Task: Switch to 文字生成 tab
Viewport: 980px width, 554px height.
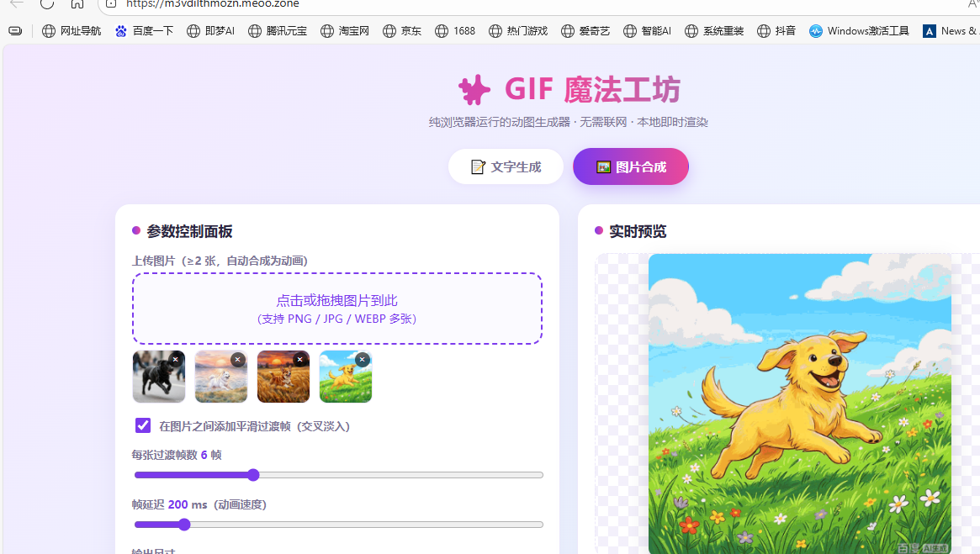Action: (x=506, y=166)
